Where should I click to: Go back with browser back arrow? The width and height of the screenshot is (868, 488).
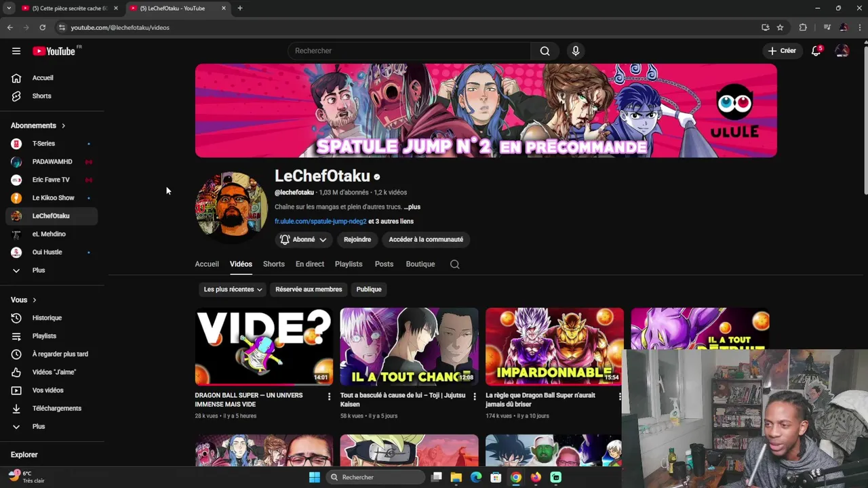(x=9, y=28)
